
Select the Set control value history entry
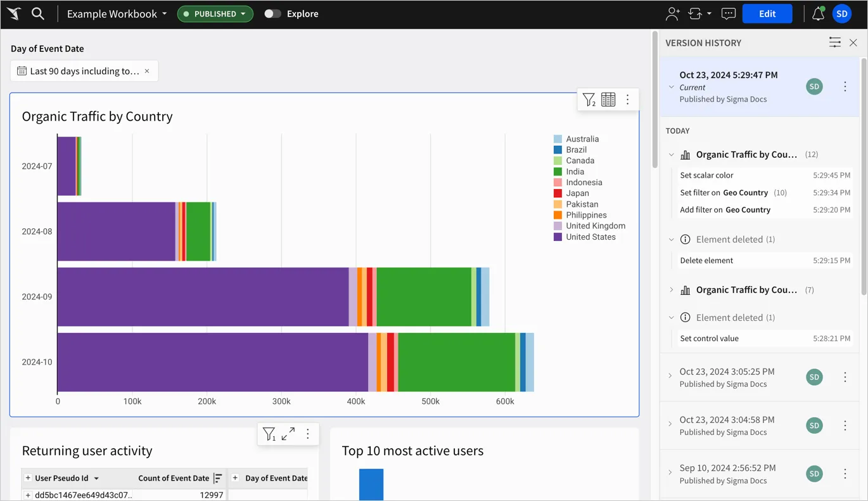pyautogui.click(x=765, y=338)
